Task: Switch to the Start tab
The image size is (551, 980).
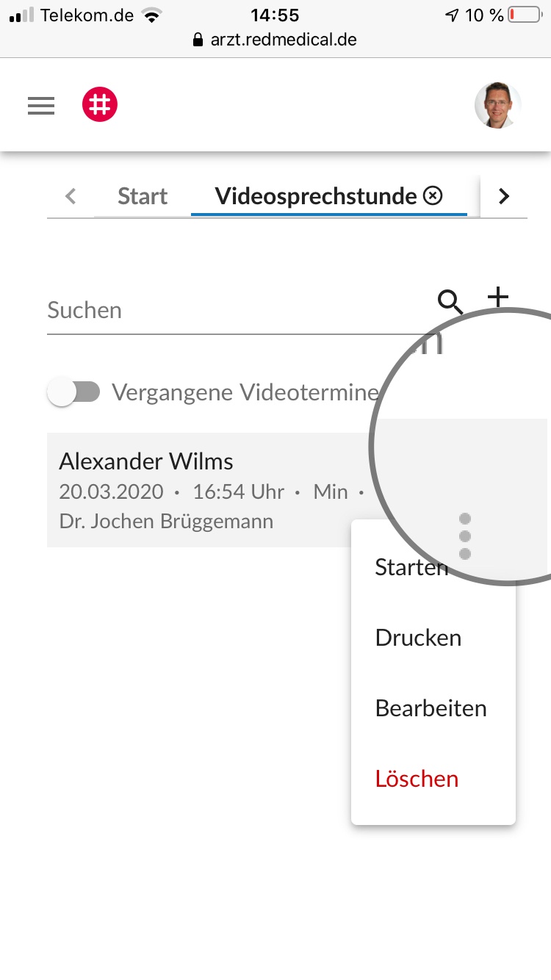Action: tap(143, 196)
